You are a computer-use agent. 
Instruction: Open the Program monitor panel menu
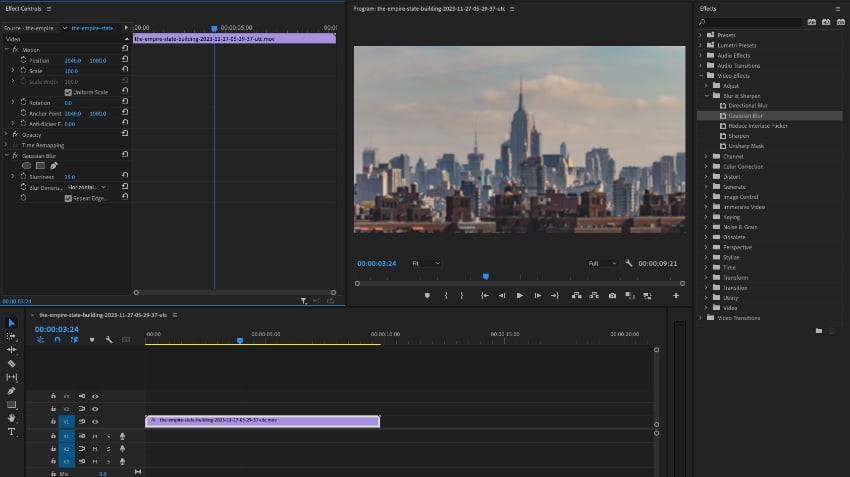coord(512,9)
